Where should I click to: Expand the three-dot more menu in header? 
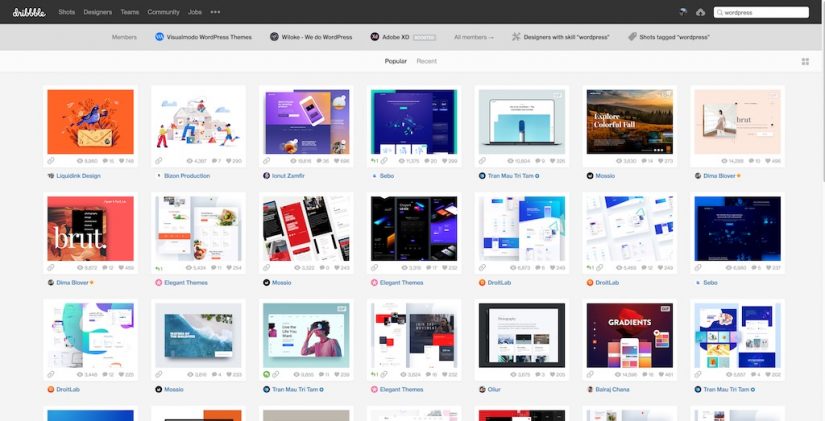tap(215, 12)
